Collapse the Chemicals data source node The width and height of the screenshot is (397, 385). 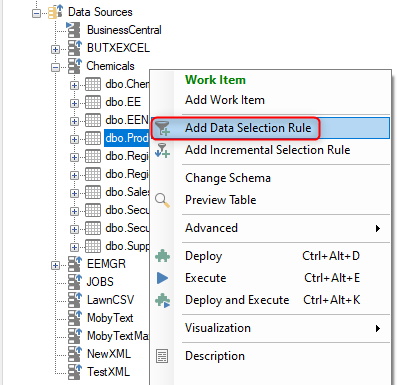[56, 68]
